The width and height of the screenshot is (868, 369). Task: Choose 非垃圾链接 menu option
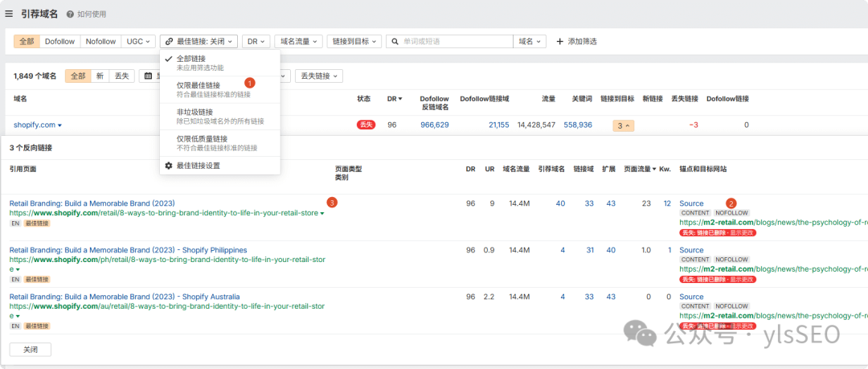pos(219,117)
